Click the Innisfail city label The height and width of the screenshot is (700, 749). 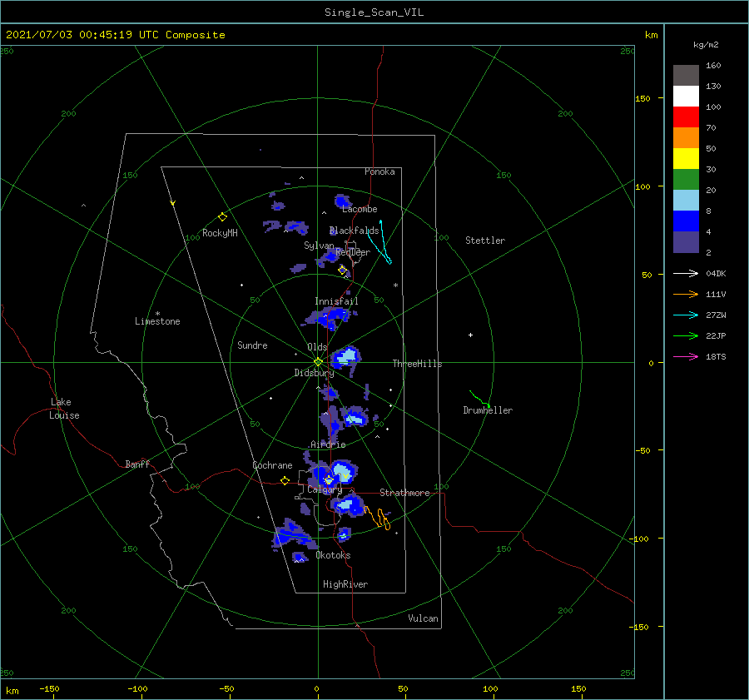(336, 301)
